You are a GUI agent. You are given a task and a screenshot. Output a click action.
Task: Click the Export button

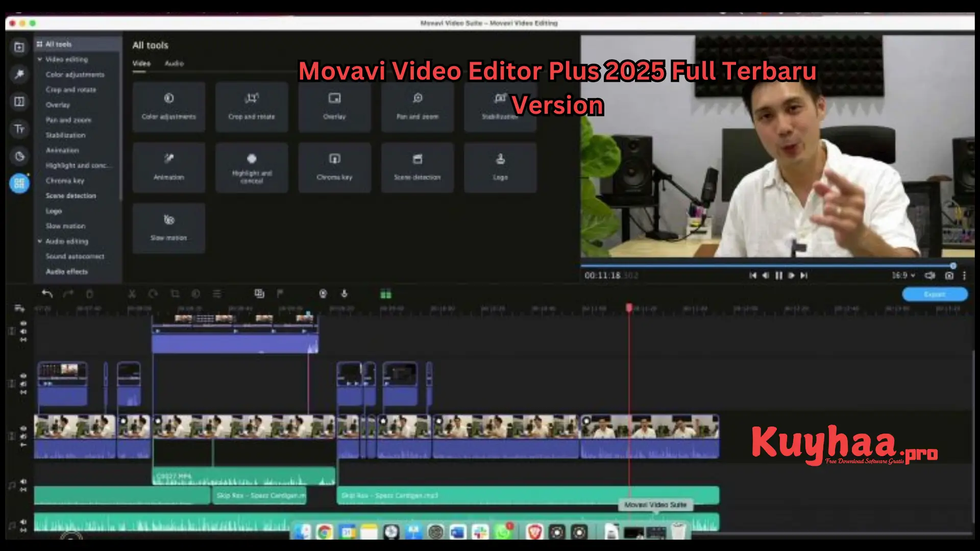point(935,294)
